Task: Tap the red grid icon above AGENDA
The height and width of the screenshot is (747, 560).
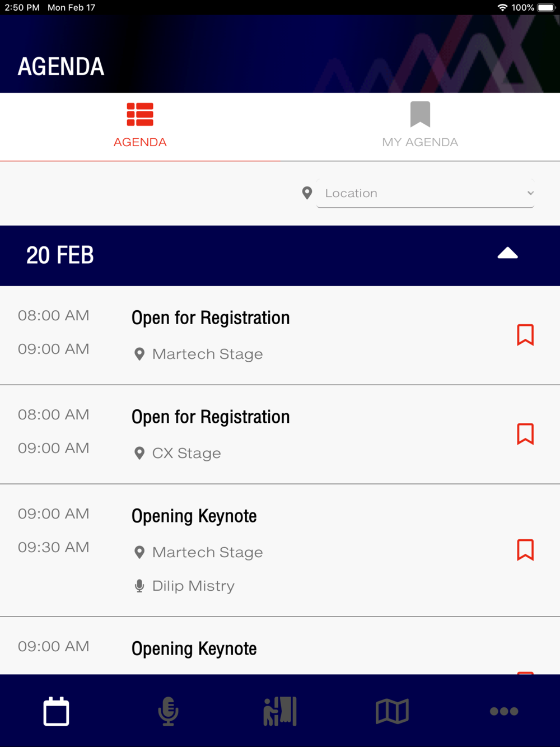Action: click(x=140, y=114)
